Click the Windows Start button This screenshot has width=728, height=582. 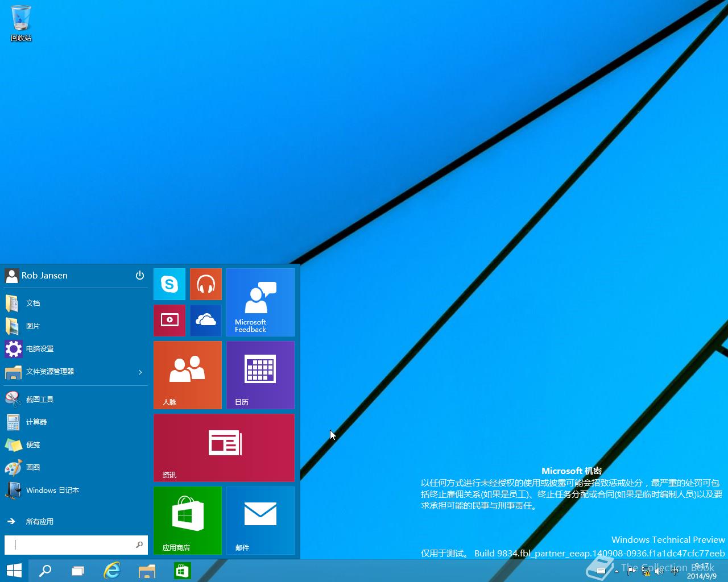click(14, 571)
